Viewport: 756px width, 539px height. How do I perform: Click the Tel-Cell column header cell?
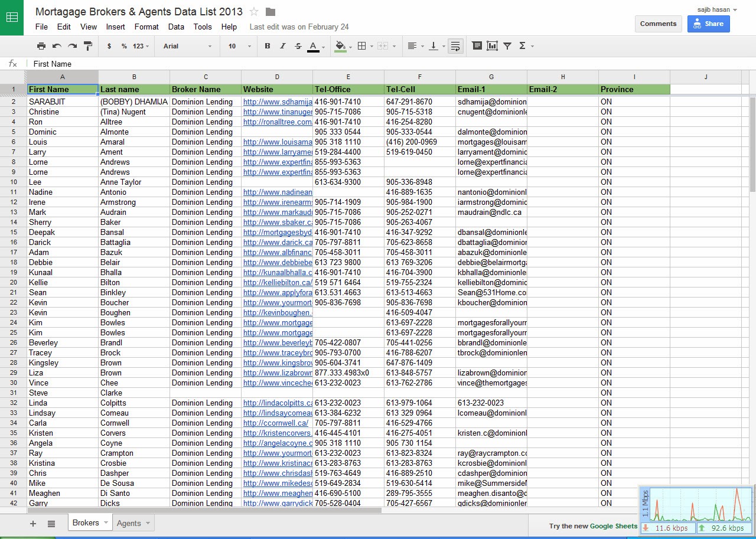(420, 89)
